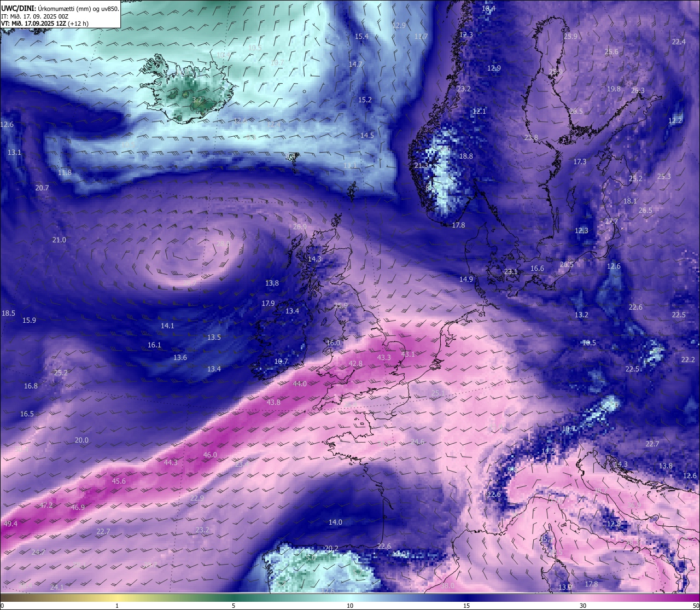Viewport: 700px width, 610px height.
Task: Click the 16.0 value label
Action: [x=333, y=342]
